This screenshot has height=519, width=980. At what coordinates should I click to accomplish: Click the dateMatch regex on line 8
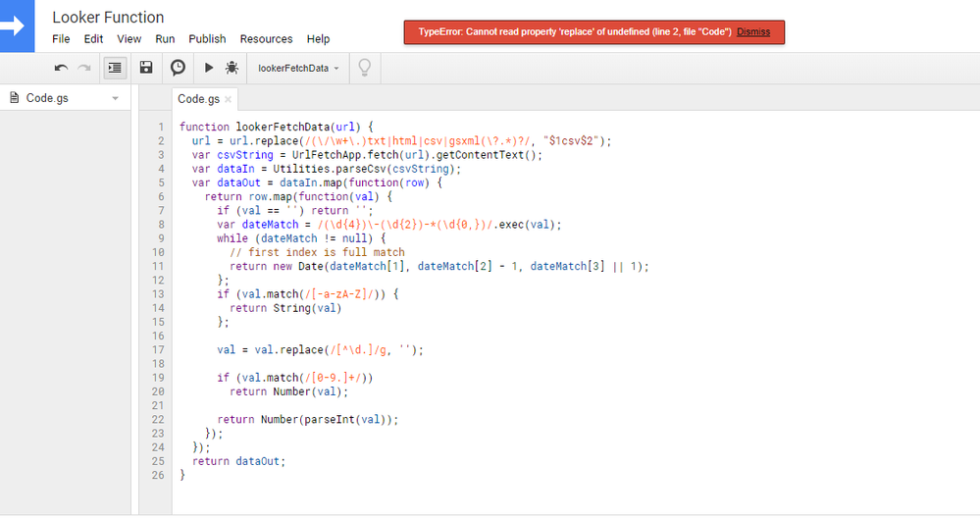point(405,225)
